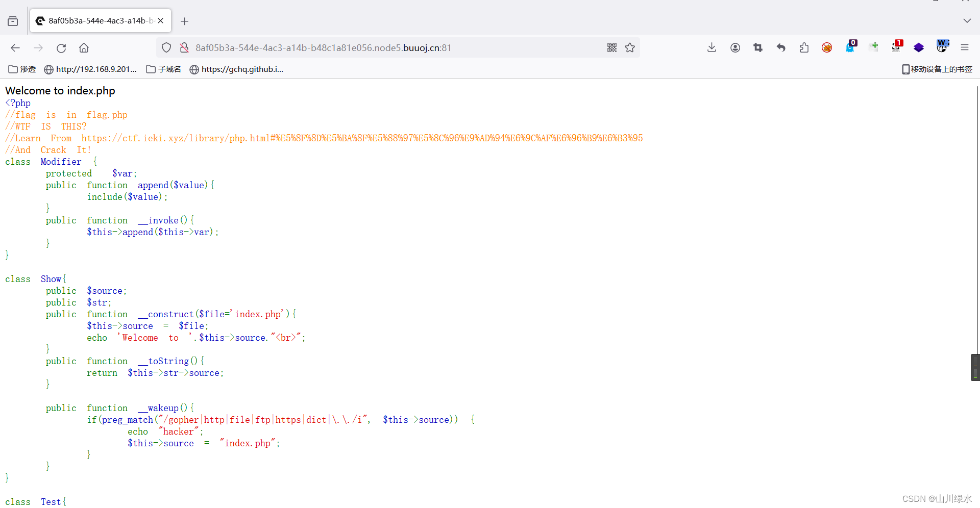Open the Firefox View tab list icon
The width and height of the screenshot is (980, 508).
[13, 21]
